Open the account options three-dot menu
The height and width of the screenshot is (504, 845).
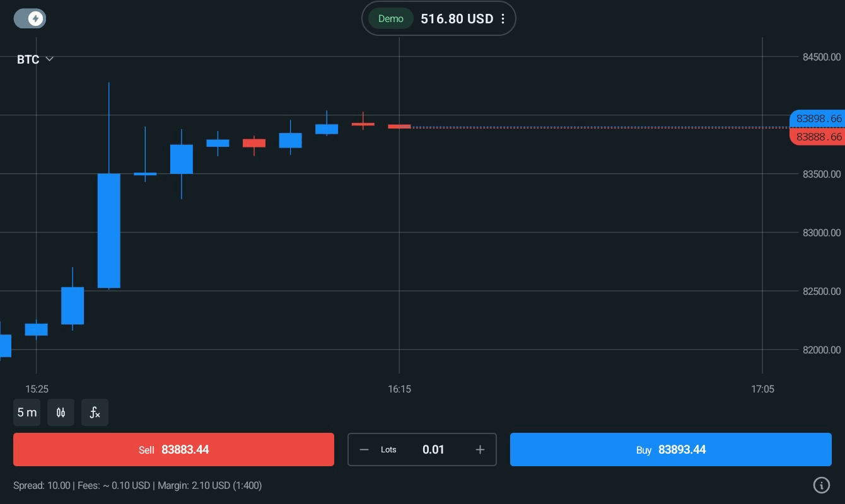point(503,19)
